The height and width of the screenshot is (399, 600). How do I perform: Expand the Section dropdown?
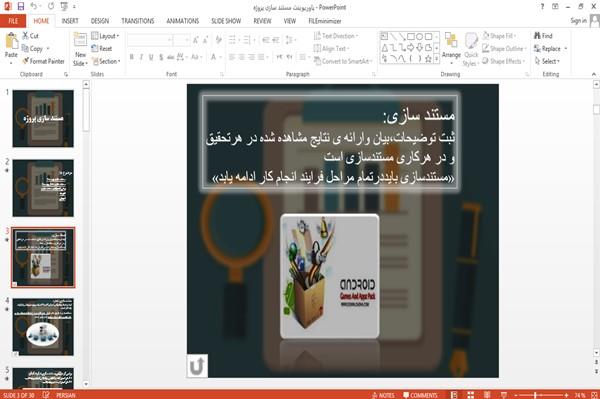[x=106, y=61]
